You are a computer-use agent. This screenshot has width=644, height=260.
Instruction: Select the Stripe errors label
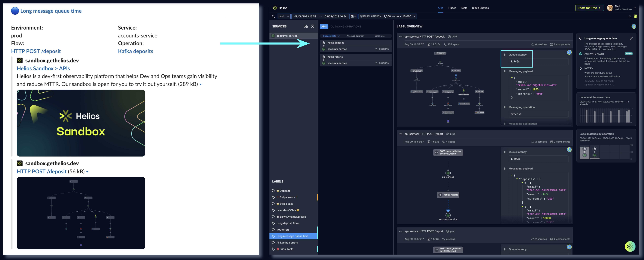pyautogui.click(x=287, y=197)
